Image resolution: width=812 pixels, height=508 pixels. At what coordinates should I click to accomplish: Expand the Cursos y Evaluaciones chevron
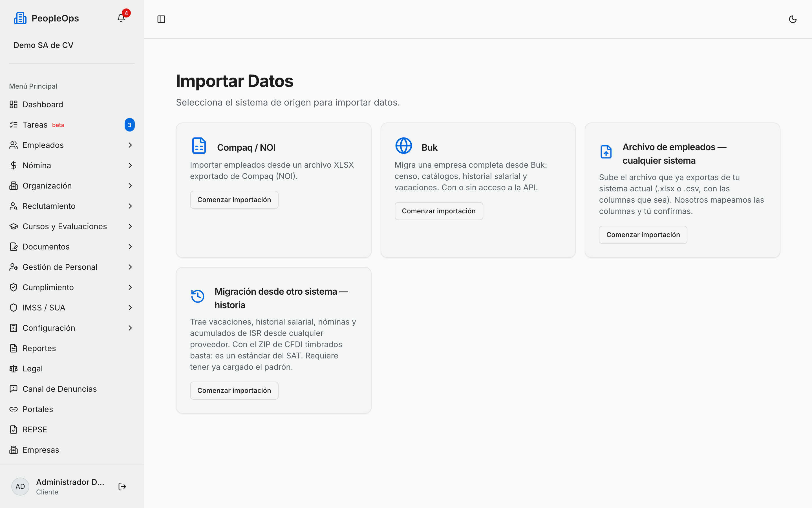[130, 226]
